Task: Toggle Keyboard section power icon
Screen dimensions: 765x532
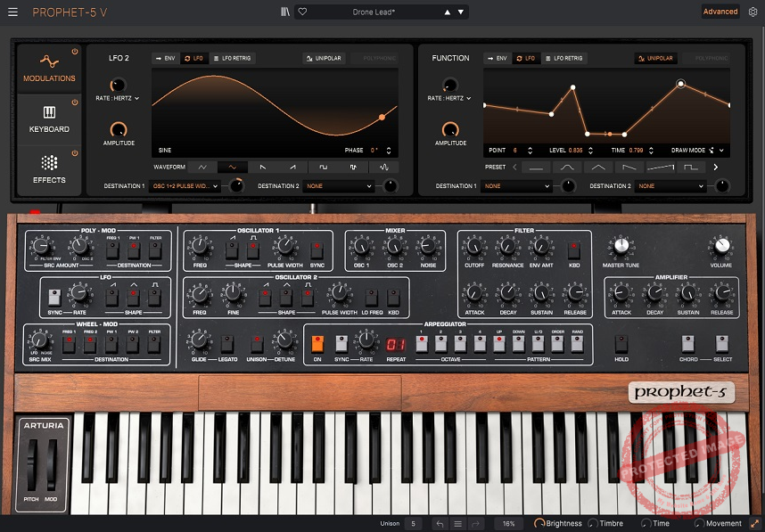Action: point(75,102)
